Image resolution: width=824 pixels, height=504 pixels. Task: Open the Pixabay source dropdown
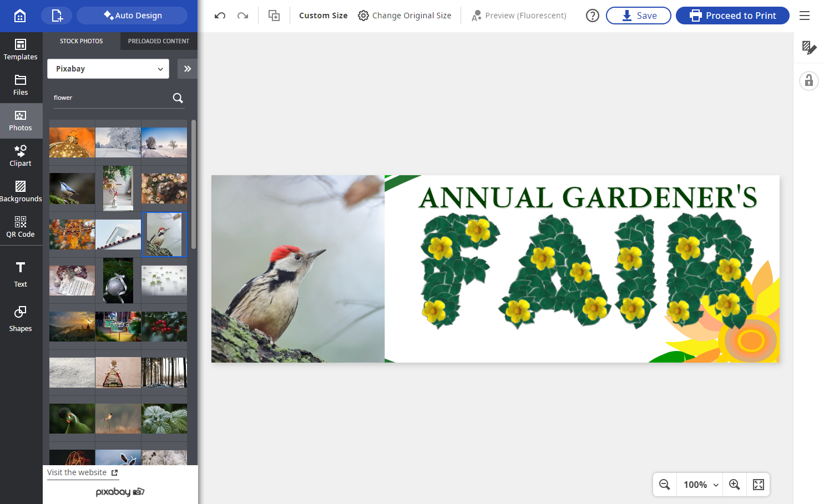[x=108, y=69]
